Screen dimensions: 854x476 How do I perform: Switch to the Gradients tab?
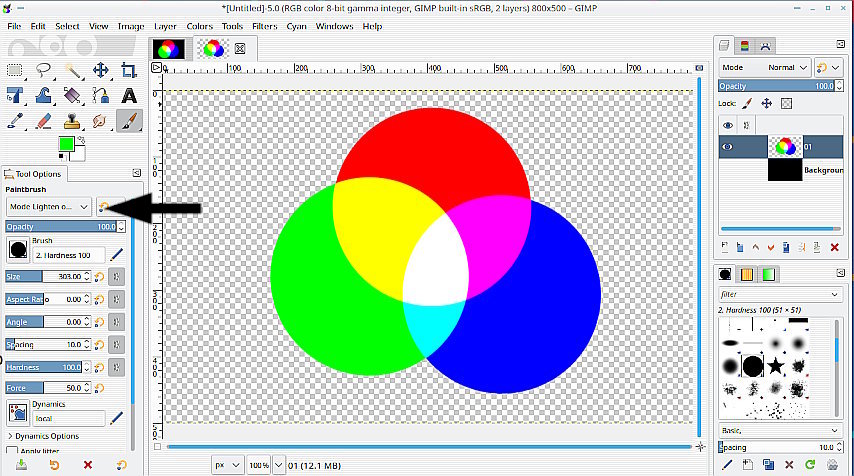768,274
